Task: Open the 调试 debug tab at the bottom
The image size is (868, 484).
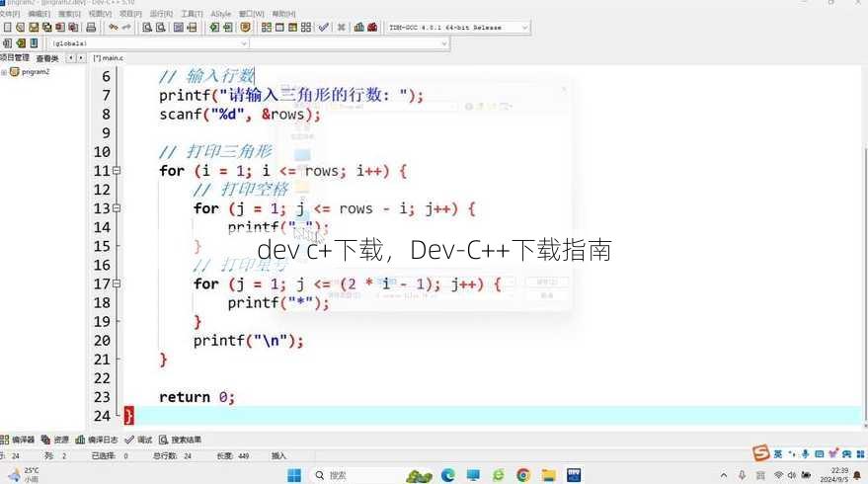Action: [138, 440]
